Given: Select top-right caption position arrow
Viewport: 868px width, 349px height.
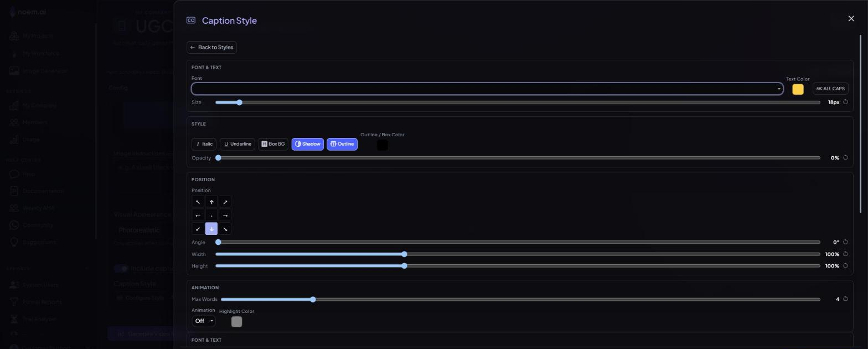Looking at the screenshot, I should click(225, 202).
